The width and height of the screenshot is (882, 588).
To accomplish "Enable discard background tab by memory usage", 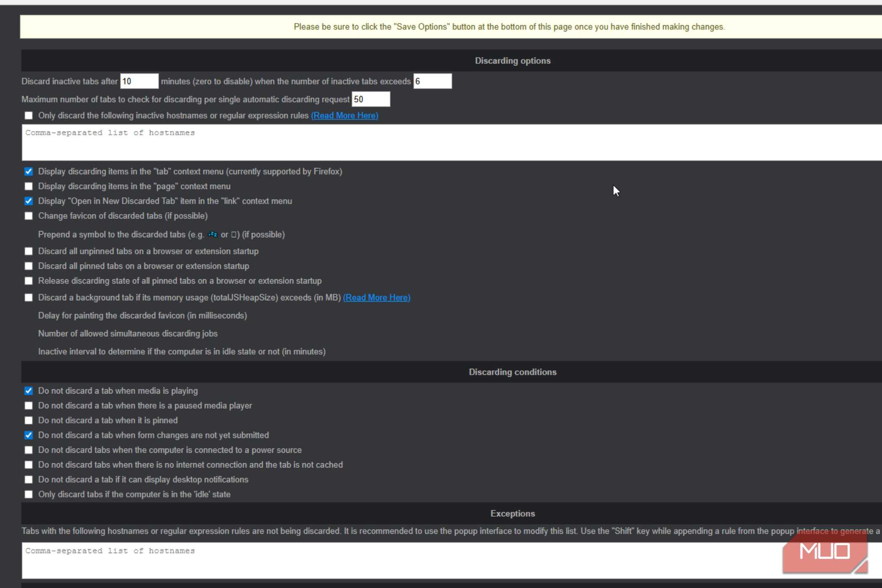I will [29, 297].
